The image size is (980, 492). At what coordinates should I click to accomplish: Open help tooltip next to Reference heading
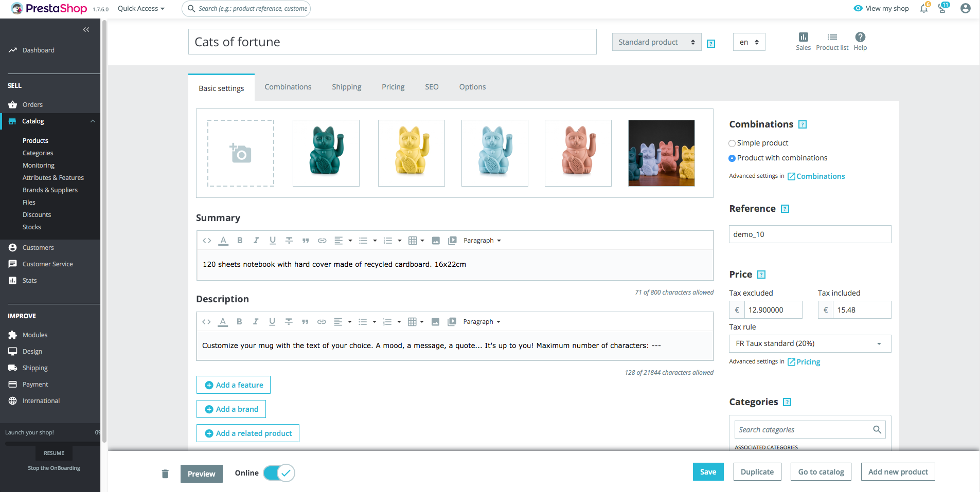pyautogui.click(x=785, y=209)
